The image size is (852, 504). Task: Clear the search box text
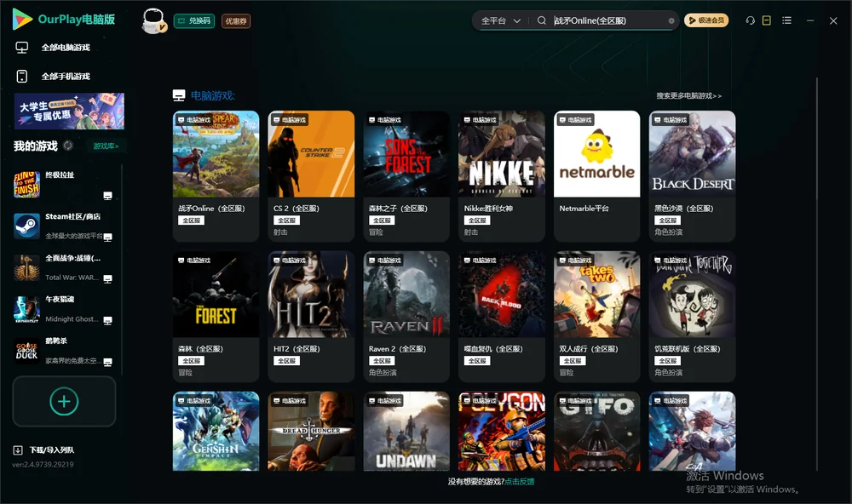click(671, 20)
